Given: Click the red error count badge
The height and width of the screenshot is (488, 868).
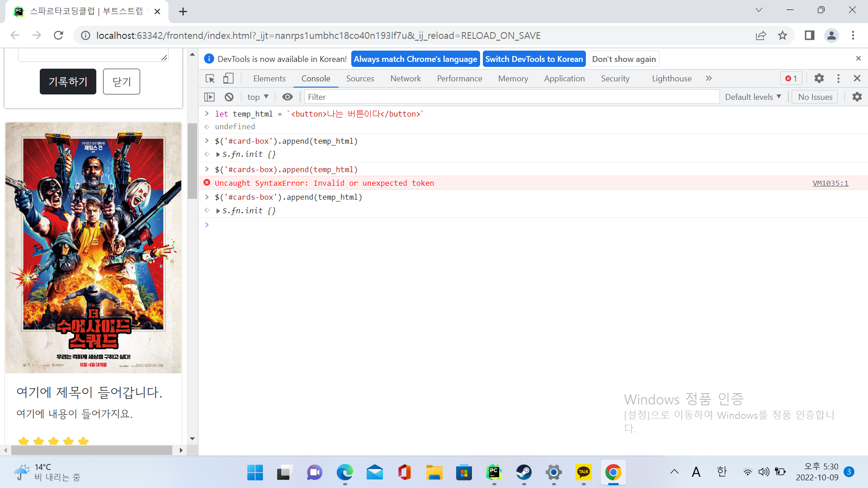Looking at the screenshot, I should (791, 79).
